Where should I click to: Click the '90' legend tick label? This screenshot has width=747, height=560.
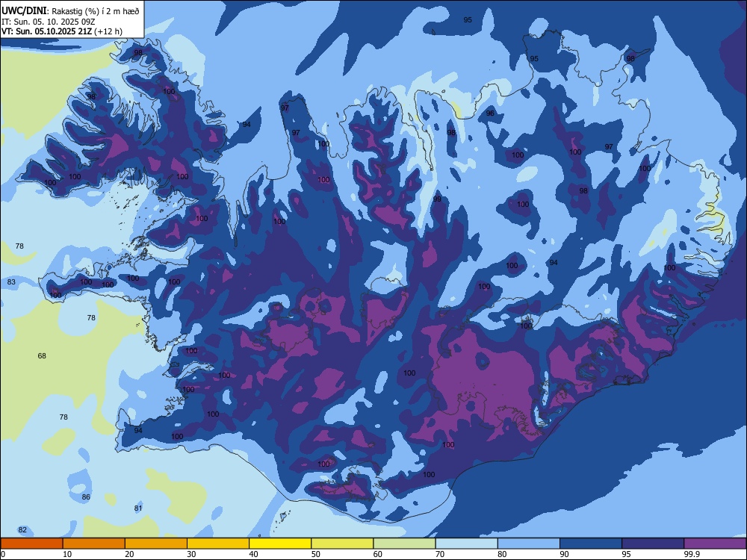point(564,554)
